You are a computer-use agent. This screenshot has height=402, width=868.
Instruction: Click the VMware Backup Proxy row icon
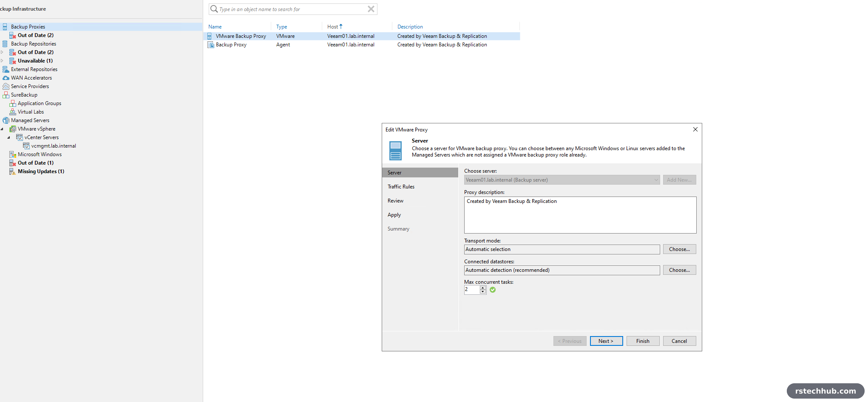click(210, 36)
